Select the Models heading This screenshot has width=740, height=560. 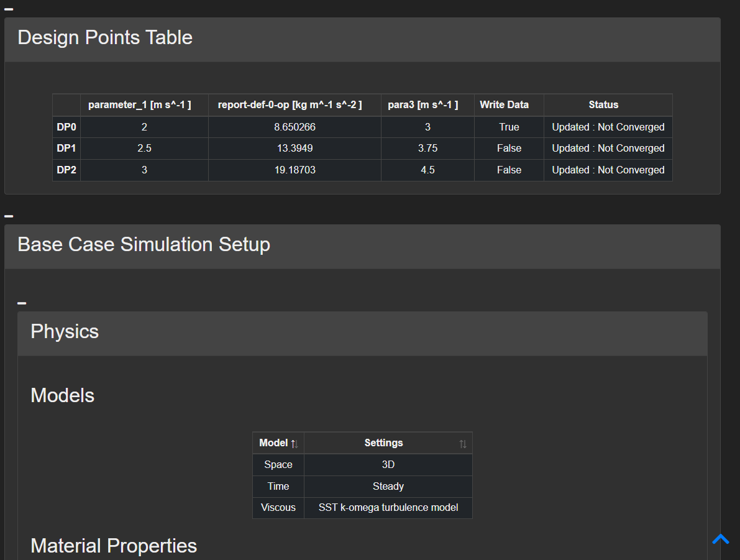[62, 395]
